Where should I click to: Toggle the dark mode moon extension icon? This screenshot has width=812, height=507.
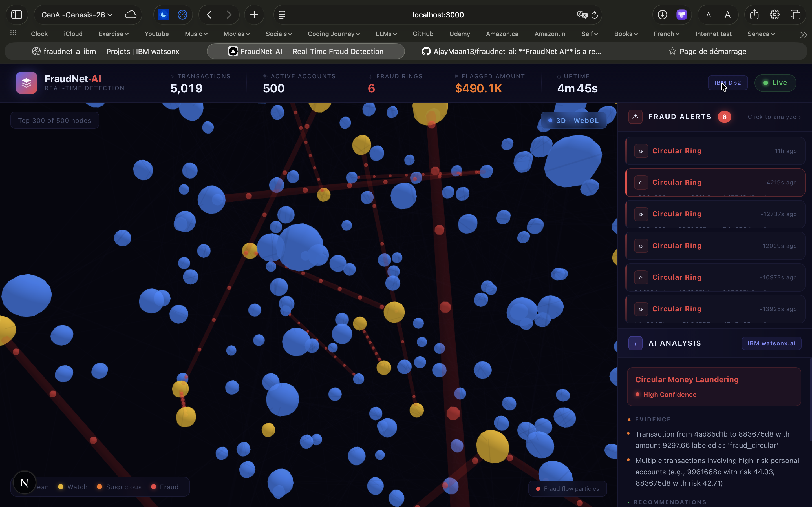[x=164, y=15]
